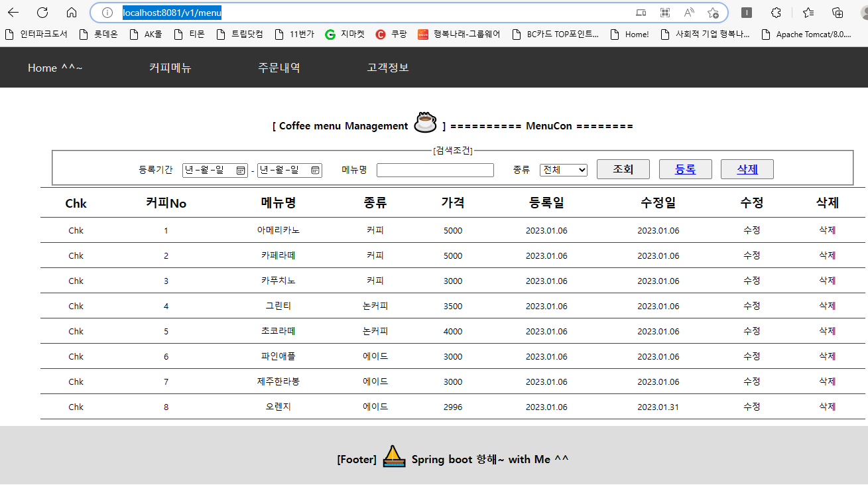Select Chk for 파인애플 row
Image resolution: width=868 pixels, height=485 pixels.
(76, 356)
